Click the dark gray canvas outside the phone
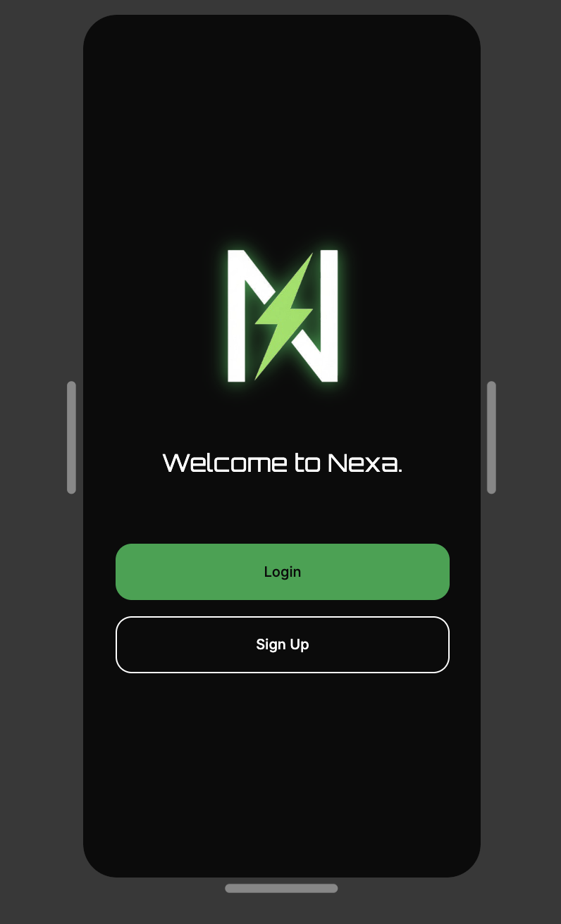The height and width of the screenshot is (924, 561). (35, 211)
